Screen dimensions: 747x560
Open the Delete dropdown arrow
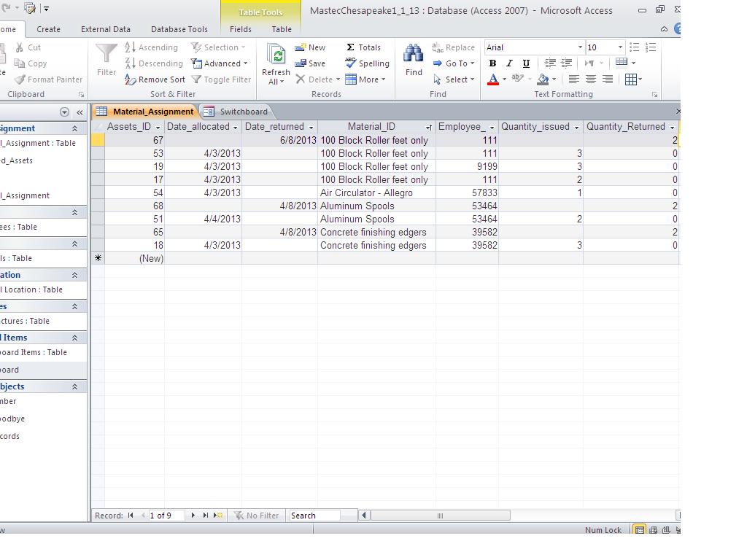tap(338, 79)
